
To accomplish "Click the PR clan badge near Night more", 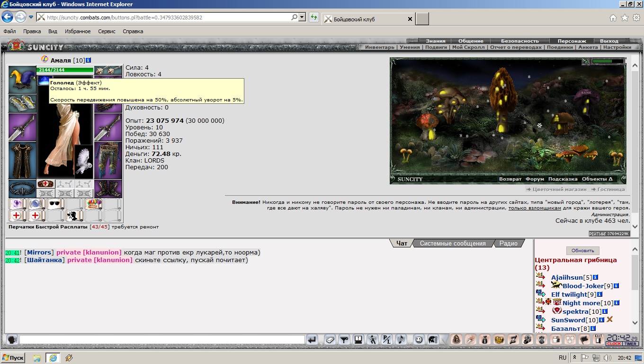I will pyautogui.click(x=557, y=302).
